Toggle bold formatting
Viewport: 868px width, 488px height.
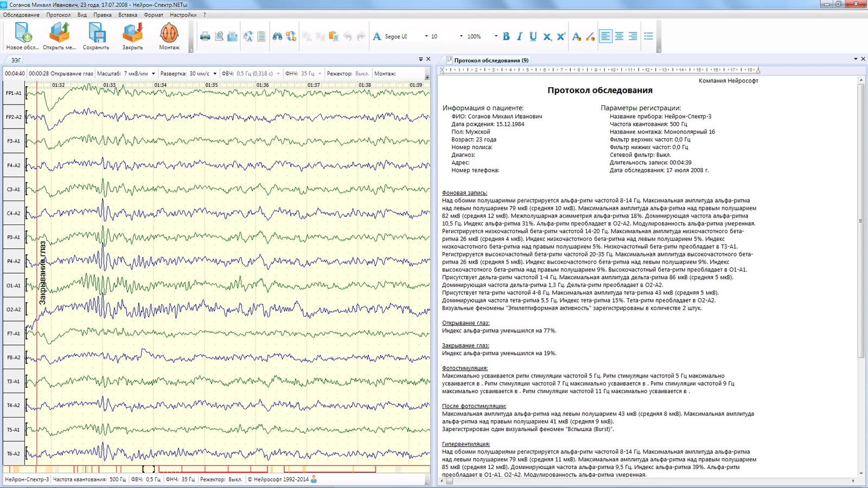pos(506,36)
